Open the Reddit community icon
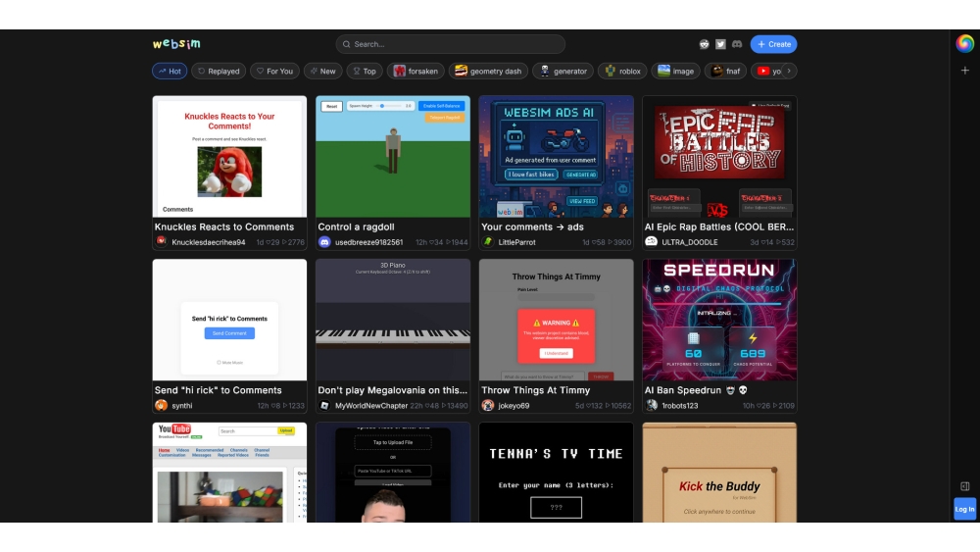980x552 pixels. [x=705, y=44]
